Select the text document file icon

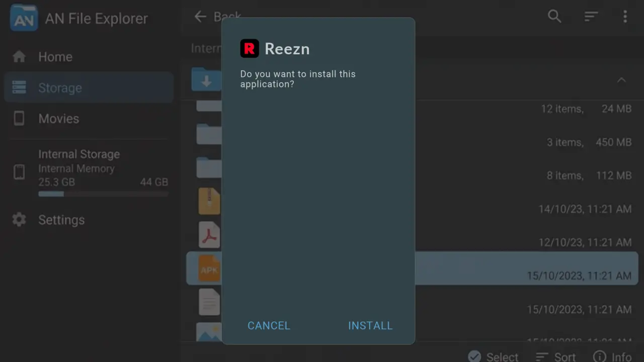click(209, 302)
